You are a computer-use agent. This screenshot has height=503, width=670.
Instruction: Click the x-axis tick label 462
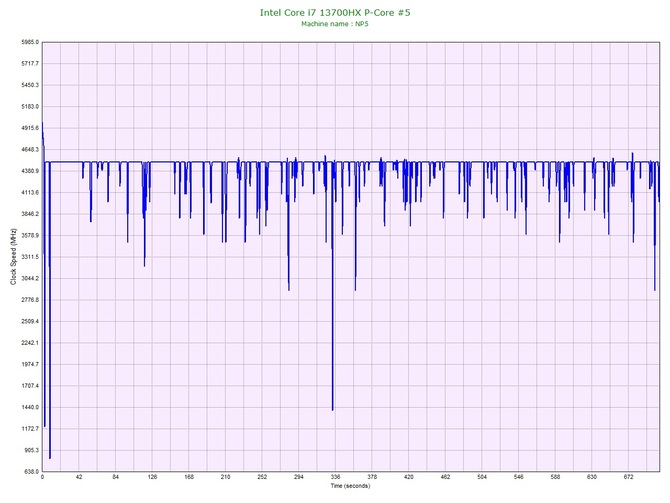[x=445, y=477]
